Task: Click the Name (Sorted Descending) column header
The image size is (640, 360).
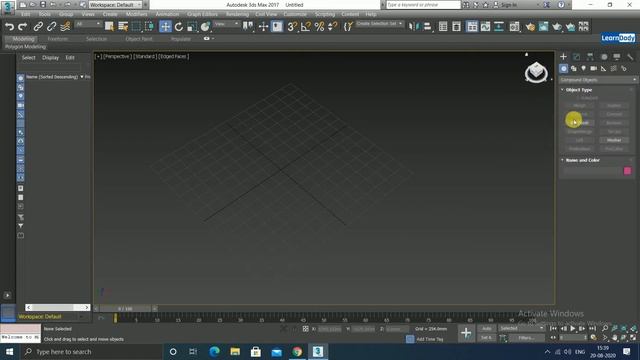Action: pos(52,77)
